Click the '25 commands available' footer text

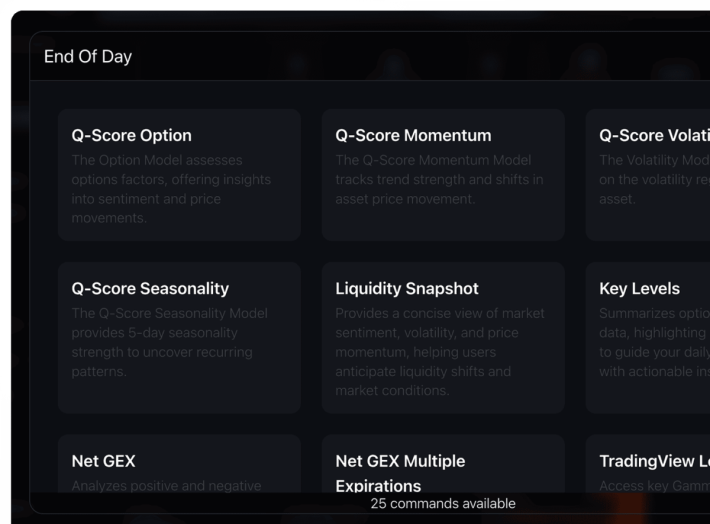click(x=443, y=504)
